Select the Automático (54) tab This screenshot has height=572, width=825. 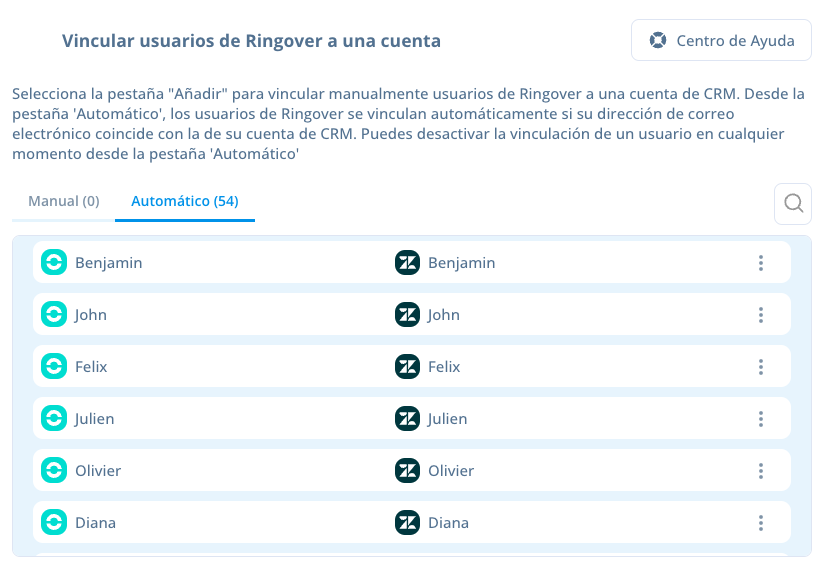[x=185, y=201]
